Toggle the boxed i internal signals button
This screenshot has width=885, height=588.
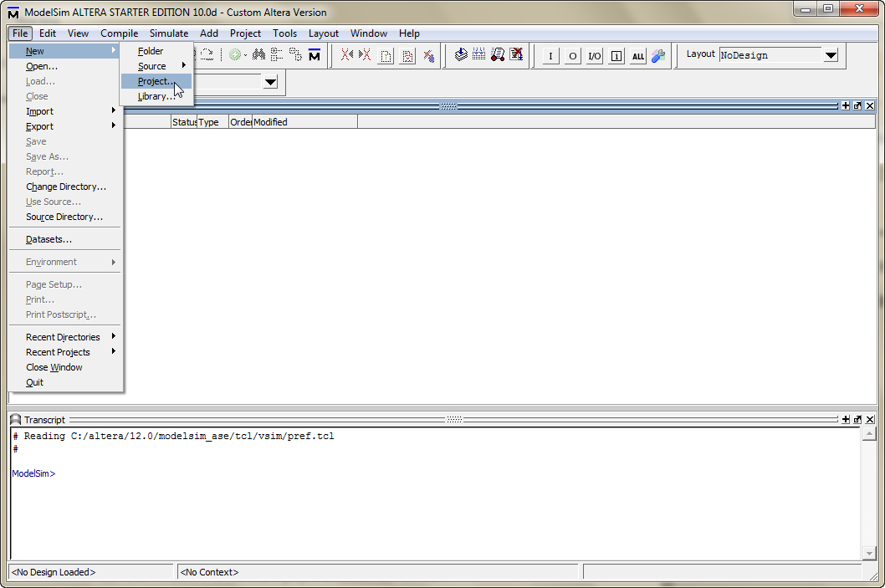pos(616,56)
